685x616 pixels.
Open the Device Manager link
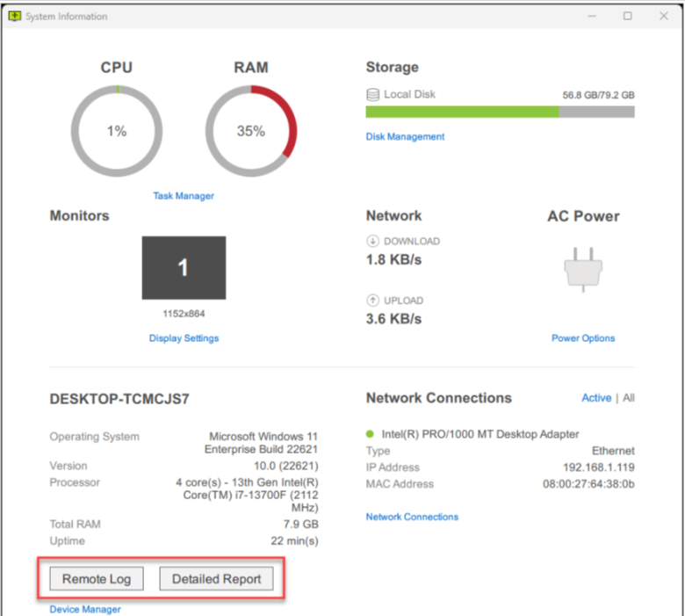point(85,609)
